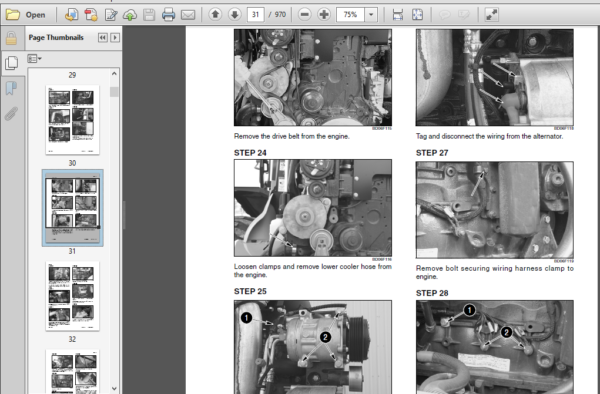This screenshot has height=394, width=600.
Task: Zoom out with the minus button
Action: 305,15
